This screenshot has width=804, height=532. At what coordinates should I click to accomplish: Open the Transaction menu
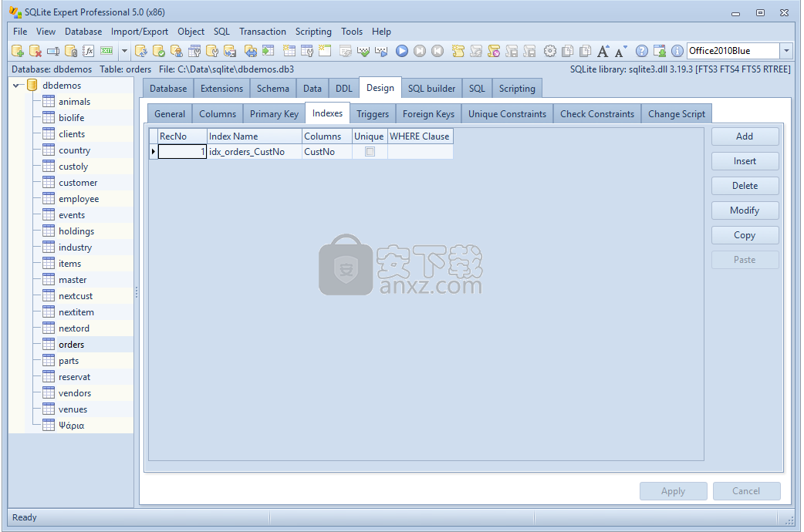coord(262,32)
